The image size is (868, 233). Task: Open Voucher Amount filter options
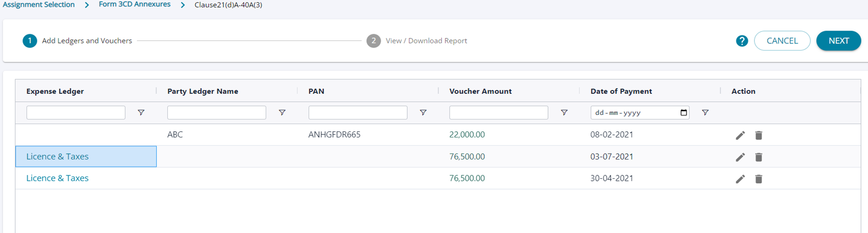564,112
